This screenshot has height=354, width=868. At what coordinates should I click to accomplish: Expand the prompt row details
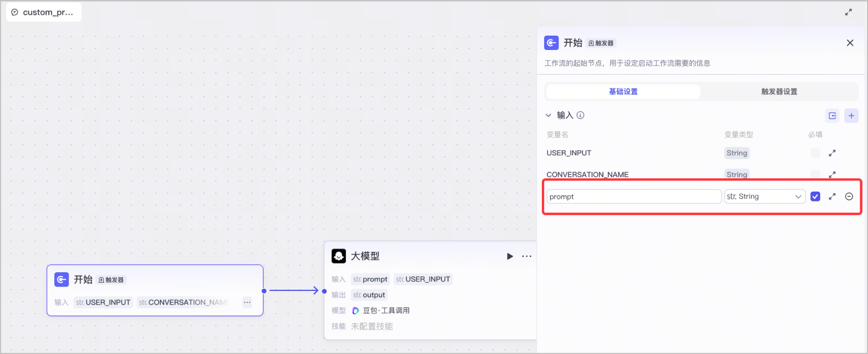(x=832, y=196)
